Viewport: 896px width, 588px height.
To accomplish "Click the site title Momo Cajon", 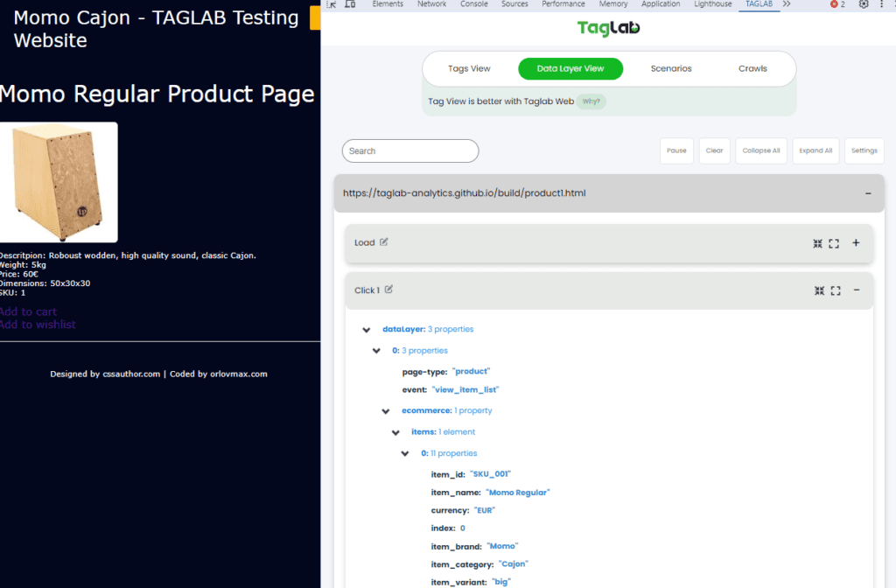I will click(156, 29).
